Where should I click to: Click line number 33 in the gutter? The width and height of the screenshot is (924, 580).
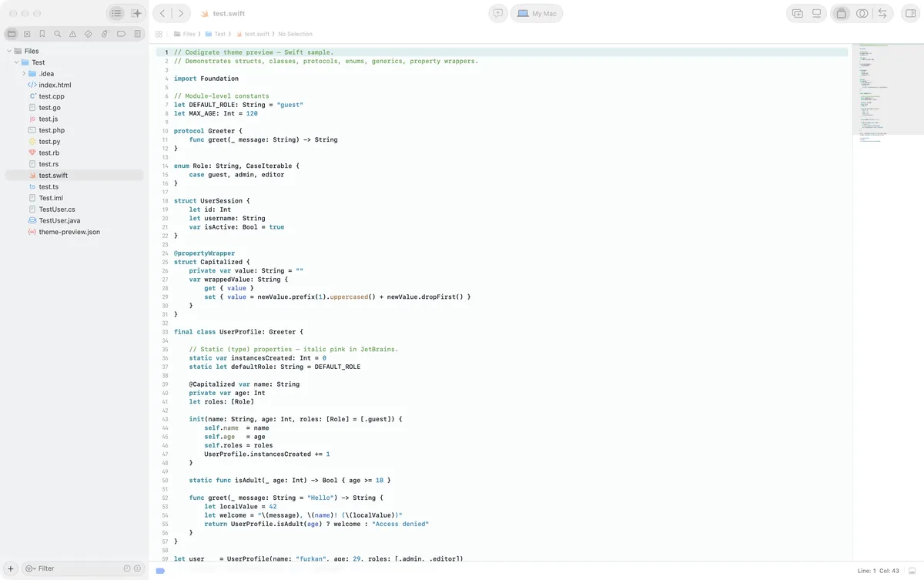pyautogui.click(x=166, y=332)
